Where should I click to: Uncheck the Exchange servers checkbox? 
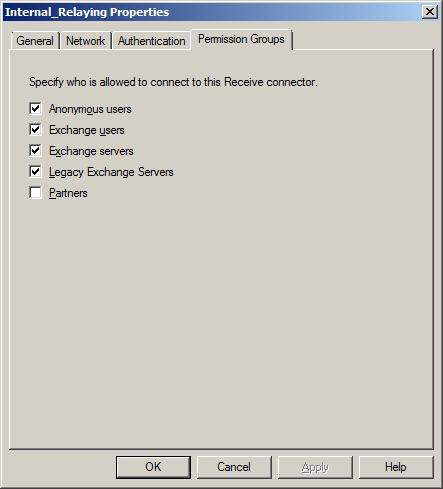coord(35,151)
